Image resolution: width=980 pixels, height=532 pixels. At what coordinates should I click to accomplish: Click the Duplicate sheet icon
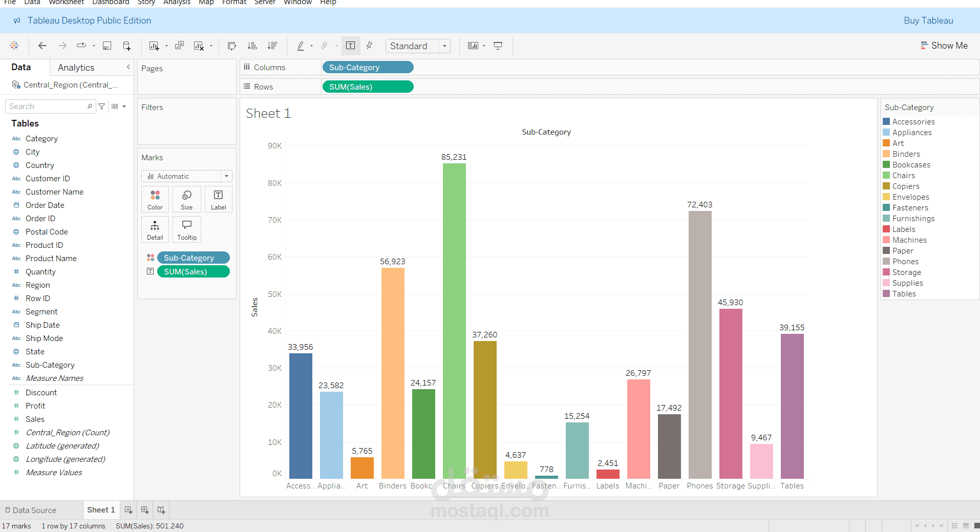coord(179,46)
